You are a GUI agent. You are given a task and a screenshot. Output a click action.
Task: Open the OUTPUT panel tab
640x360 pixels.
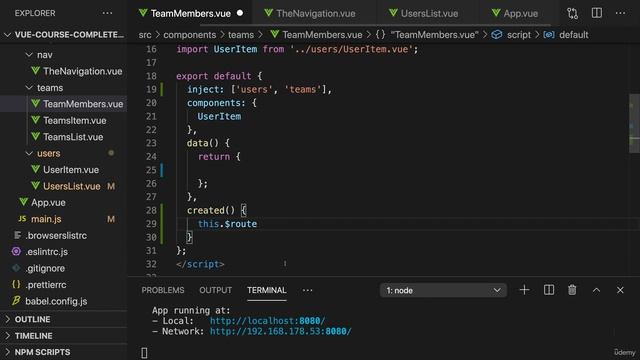[216, 290]
